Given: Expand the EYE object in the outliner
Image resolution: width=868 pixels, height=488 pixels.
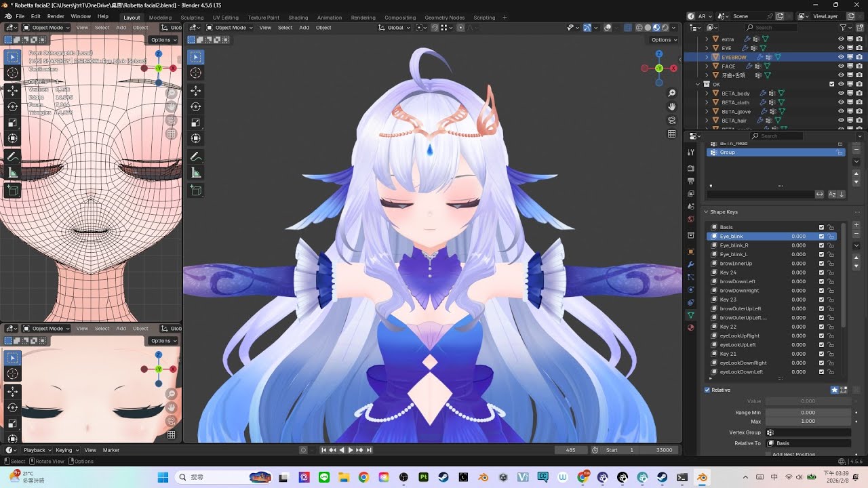Looking at the screenshot, I should (x=707, y=48).
